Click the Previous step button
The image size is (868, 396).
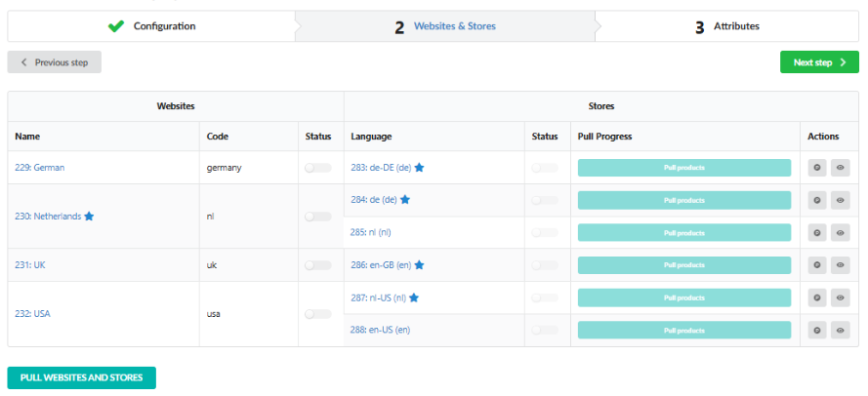pyautogui.click(x=55, y=62)
